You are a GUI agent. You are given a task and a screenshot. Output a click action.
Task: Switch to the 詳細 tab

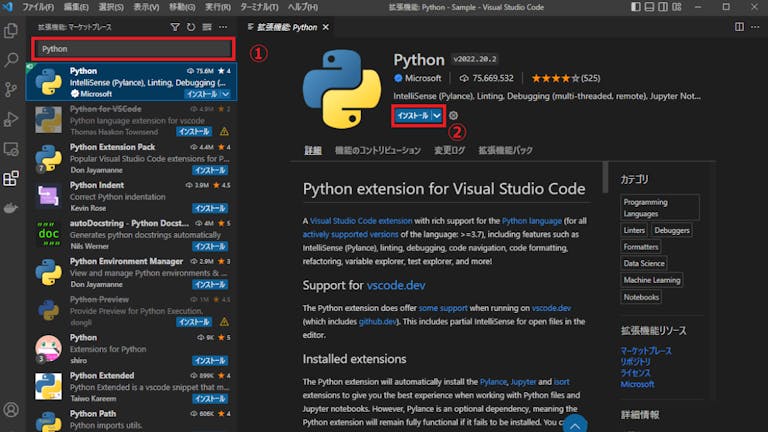(313, 150)
